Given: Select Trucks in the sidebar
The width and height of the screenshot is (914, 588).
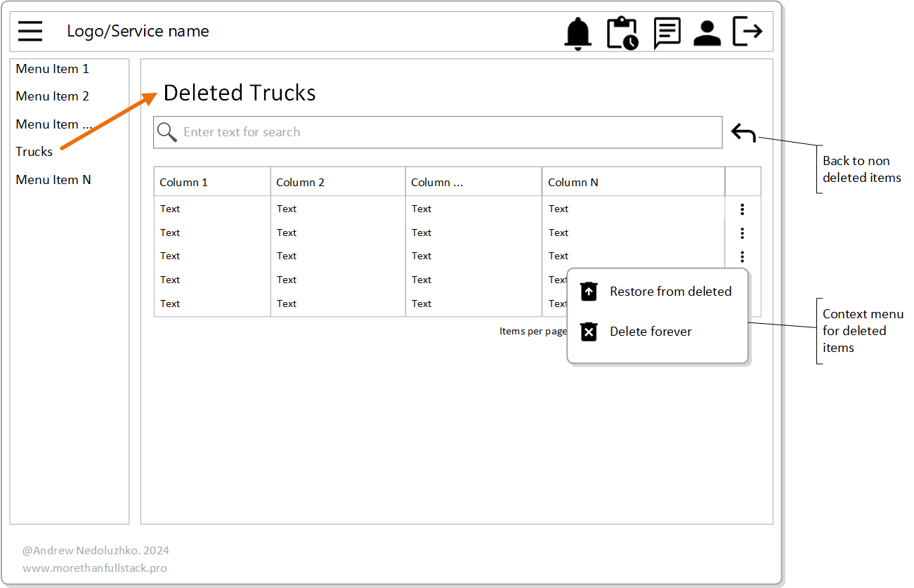Looking at the screenshot, I should pyautogui.click(x=34, y=152).
